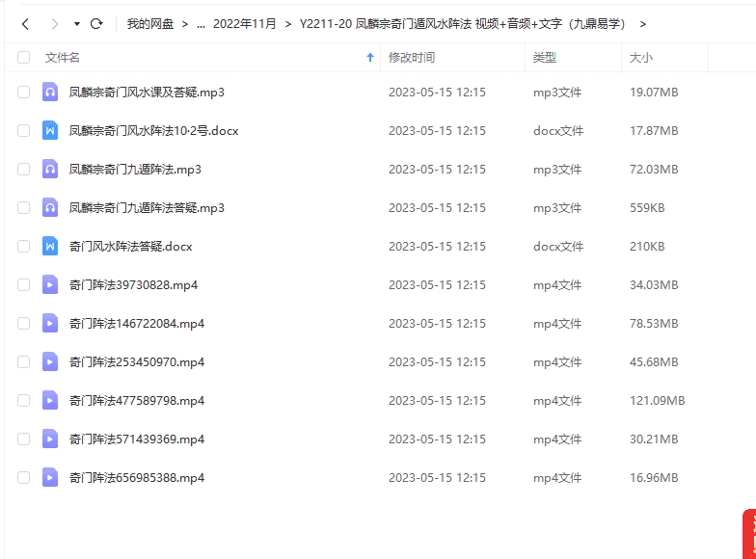Screen dimensions: 756x559
Task: Open the 我的网盘 breadcrumb link
Action: [x=150, y=23]
